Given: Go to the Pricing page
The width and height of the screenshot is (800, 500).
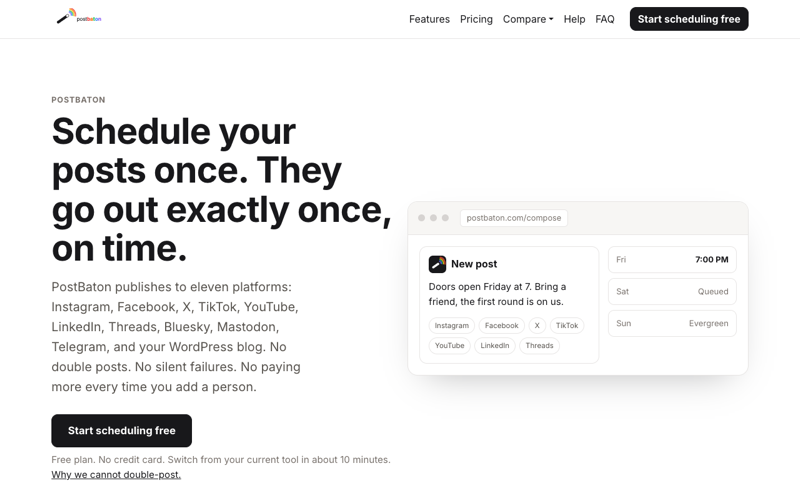Looking at the screenshot, I should [x=476, y=19].
